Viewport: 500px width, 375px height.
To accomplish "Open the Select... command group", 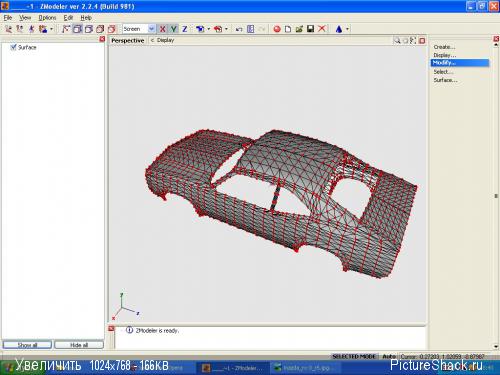I will [443, 72].
